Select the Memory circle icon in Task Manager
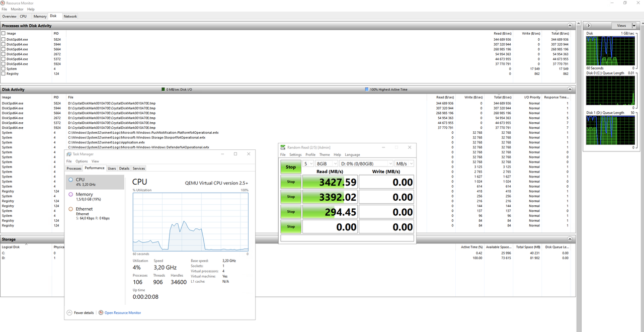The width and height of the screenshot is (644, 332). pos(71,194)
